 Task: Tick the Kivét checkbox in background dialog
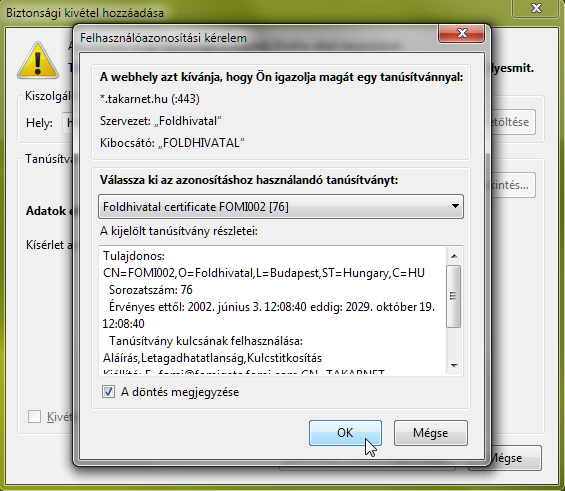click(35, 416)
